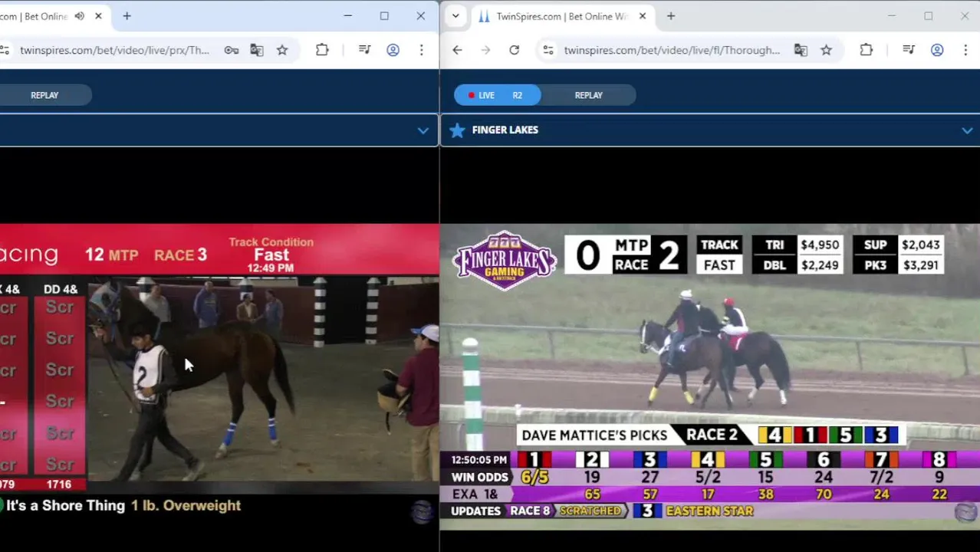Select the right TwinSpires.com tab
Viewport: 980px width, 552px height.
[562, 16]
